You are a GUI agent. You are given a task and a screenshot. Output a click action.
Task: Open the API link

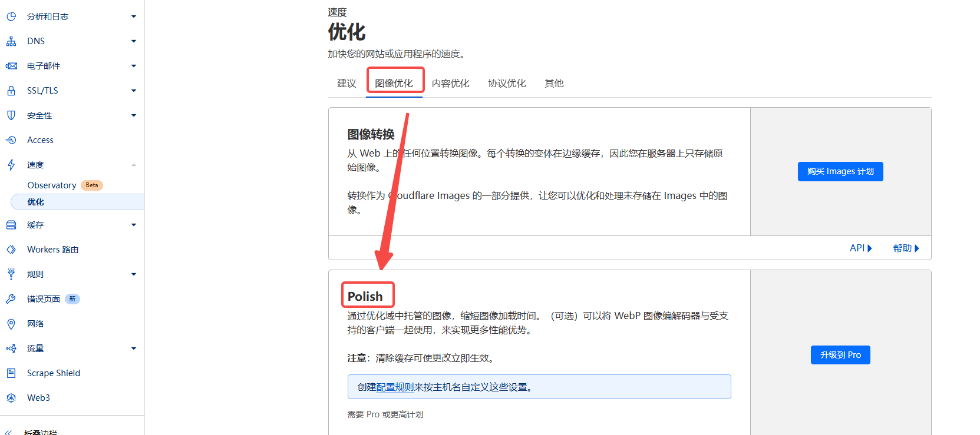tap(860, 248)
